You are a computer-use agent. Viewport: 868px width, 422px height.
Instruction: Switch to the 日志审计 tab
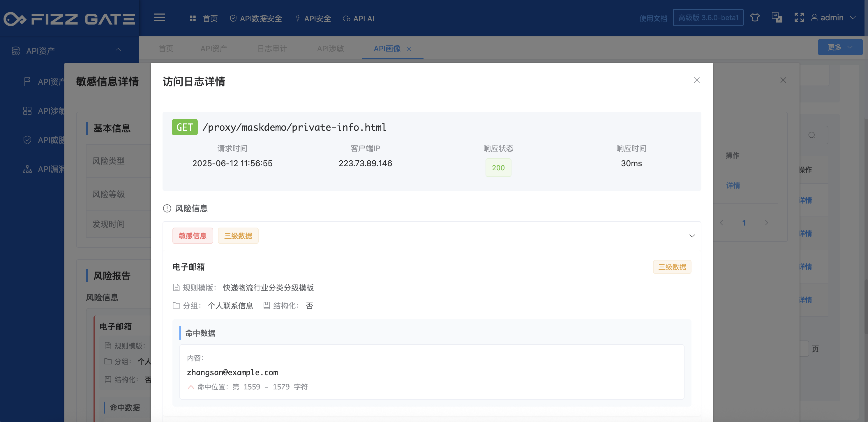(272, 49)
